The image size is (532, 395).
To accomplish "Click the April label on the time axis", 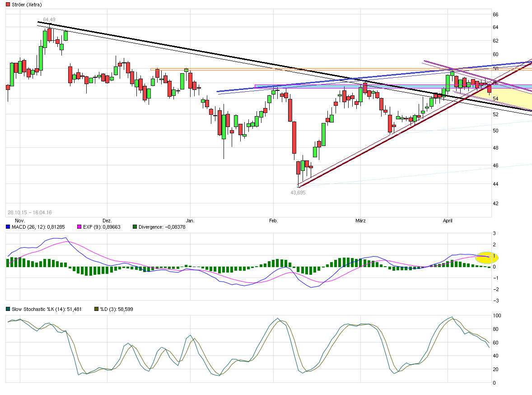I will coord(448,221).
